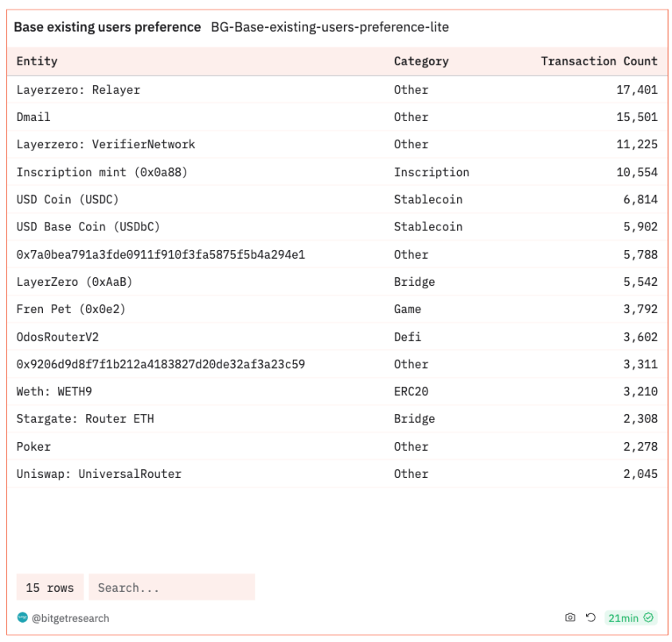Select the Layerzero: Relayer entity cell

(78, 90)
